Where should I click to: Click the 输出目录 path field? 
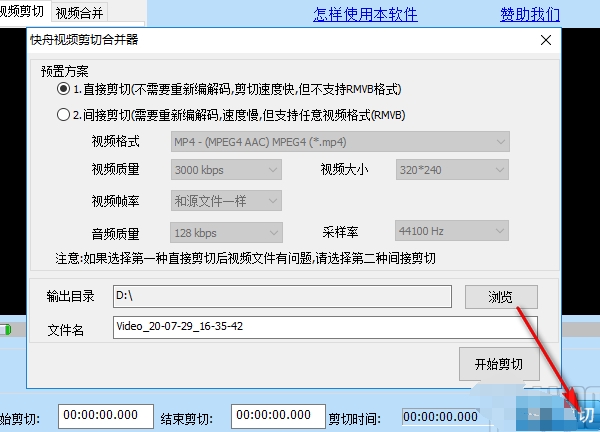285,297
